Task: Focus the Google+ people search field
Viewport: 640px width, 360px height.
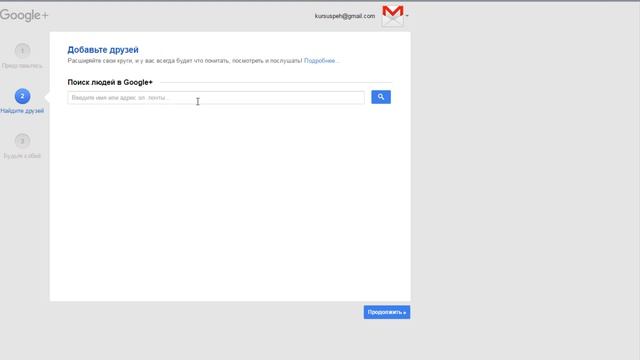Action: 216,98
